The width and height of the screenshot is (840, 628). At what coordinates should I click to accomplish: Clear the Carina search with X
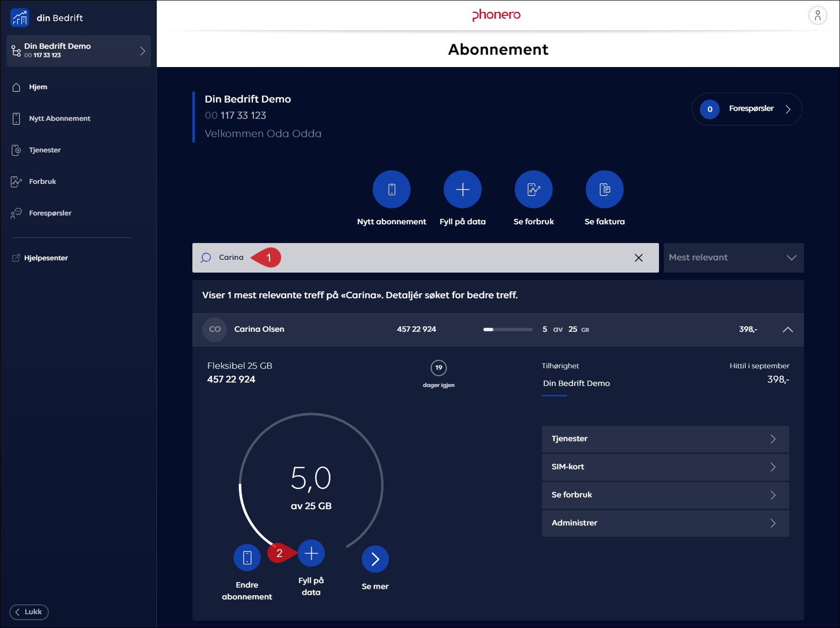coord(639,258)
